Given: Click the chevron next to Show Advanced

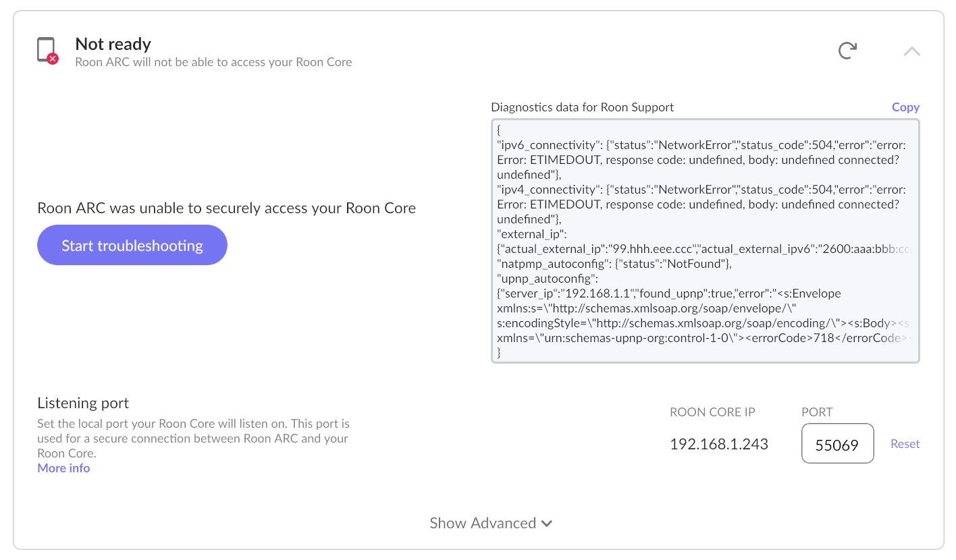Looking at the screenshot, I should pos(547,524).
